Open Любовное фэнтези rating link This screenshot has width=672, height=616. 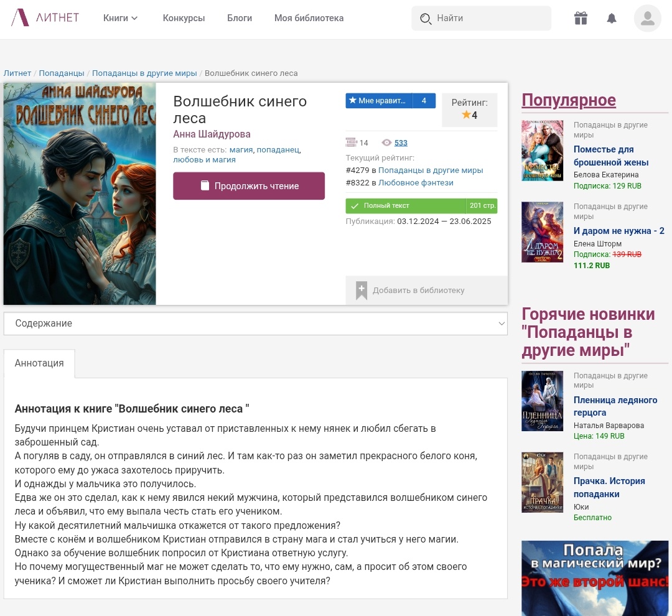pos(416,182)
